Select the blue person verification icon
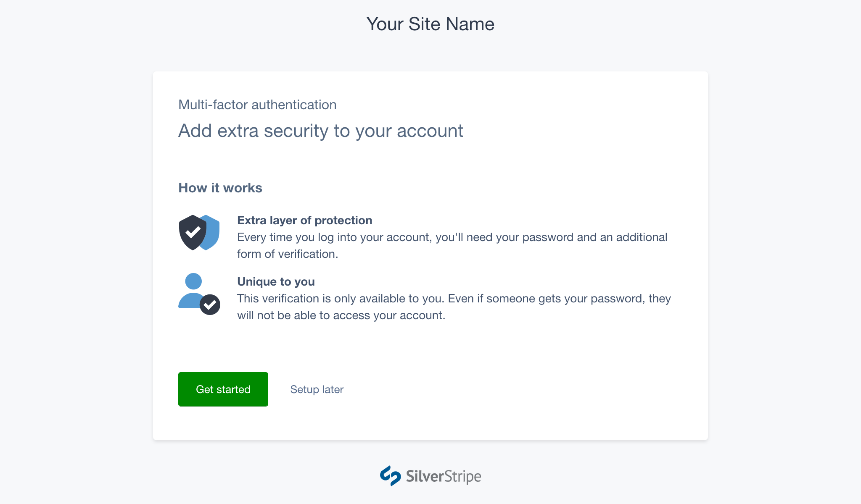 click(x=194, y=290)
